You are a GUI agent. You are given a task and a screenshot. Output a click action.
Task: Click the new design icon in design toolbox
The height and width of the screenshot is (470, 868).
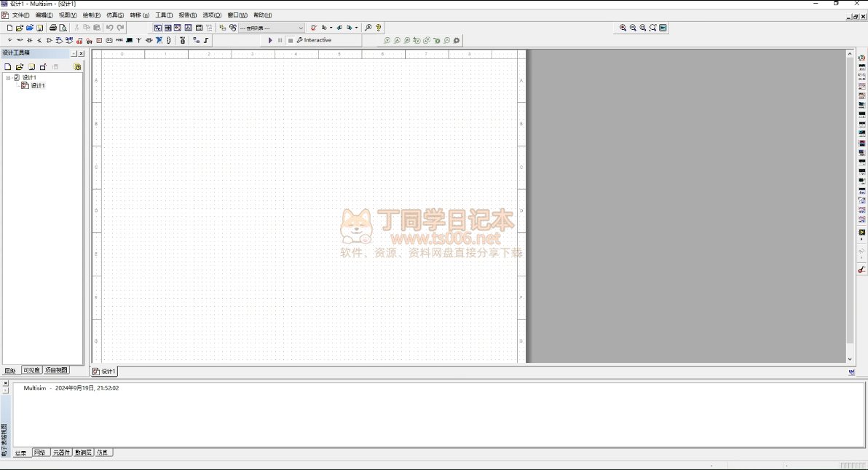8,67
